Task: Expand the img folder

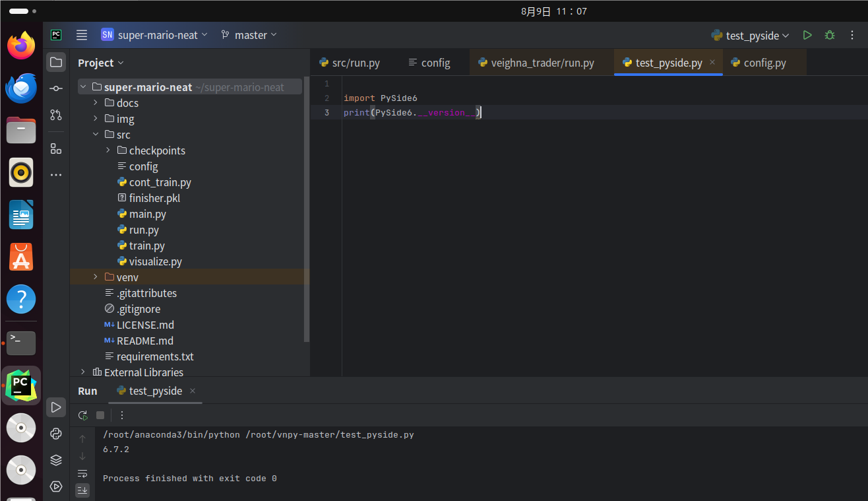Action: coord(96,119)
